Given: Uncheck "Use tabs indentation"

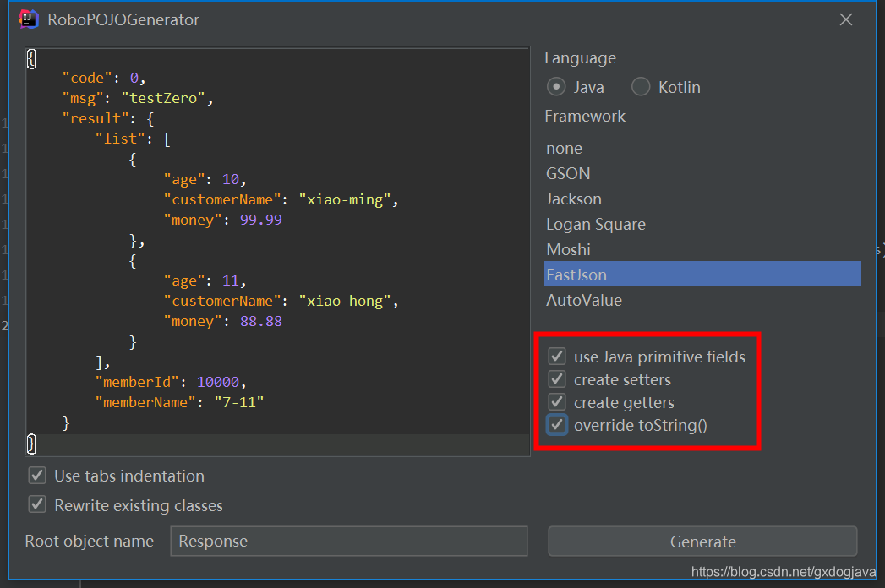Looking at the screenshot, I should point(36,476).
